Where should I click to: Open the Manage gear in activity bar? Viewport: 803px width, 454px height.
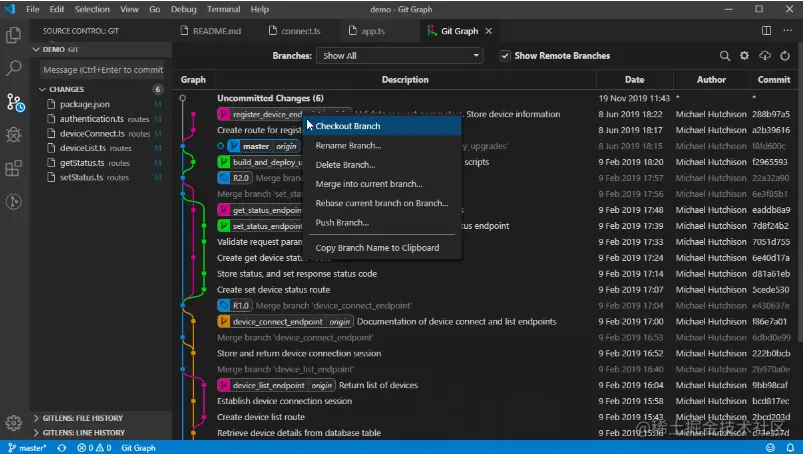click(x=14, y=423)
